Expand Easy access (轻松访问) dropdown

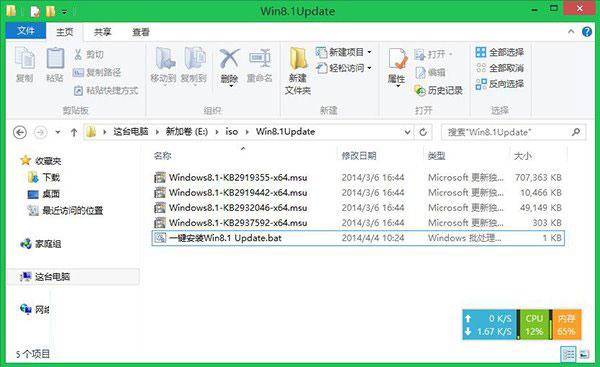click(x=370, y=68)
